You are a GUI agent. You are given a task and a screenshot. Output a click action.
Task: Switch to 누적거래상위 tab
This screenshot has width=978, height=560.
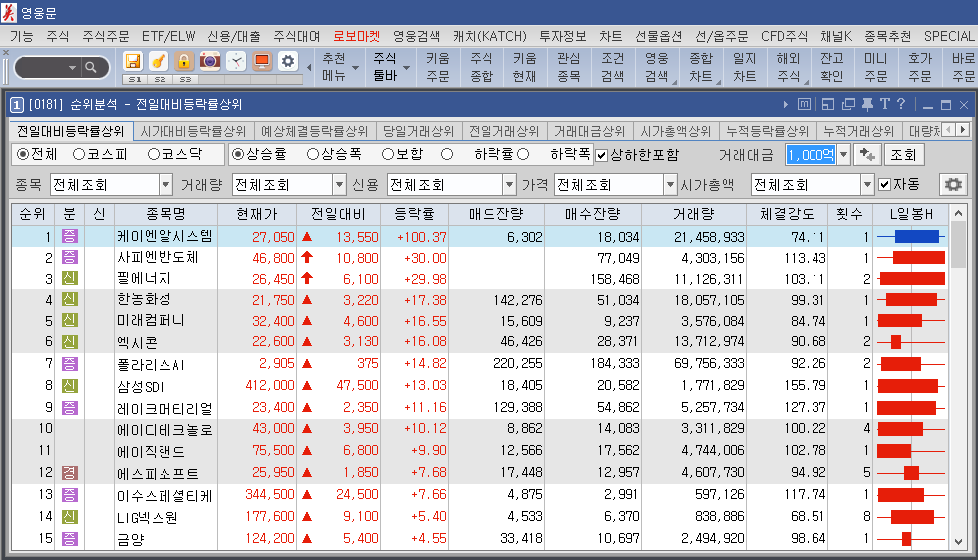click(859, 131)
